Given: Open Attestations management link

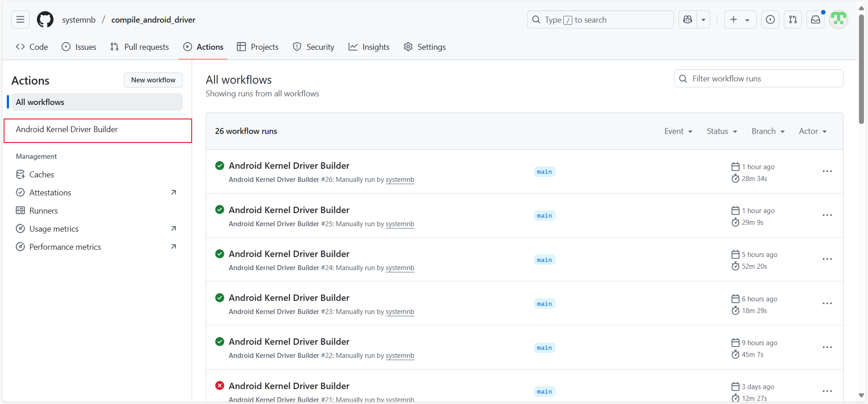Looking at the screenshot, I should point(97,193).
